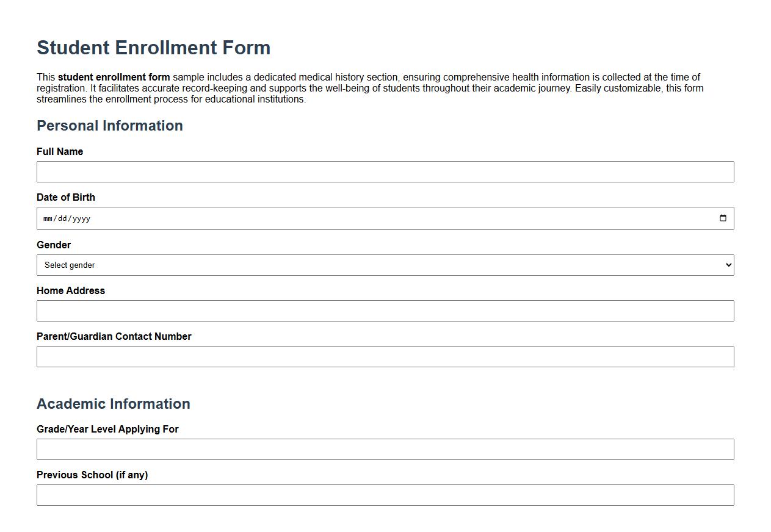Viewport: 771px width, 532px height.
Task: Focus the Grade/Year Level Applying For field
Action: pos(385,449)
